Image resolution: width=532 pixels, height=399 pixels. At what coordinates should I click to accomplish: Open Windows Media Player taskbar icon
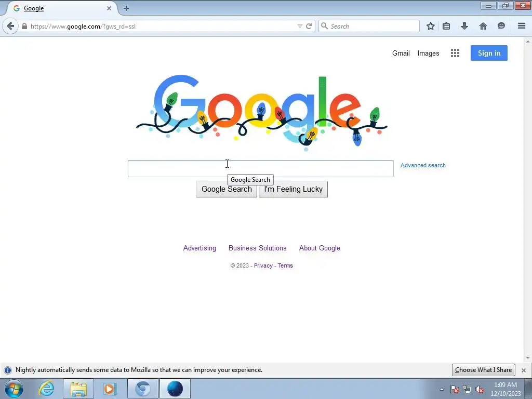coord(109,389)
